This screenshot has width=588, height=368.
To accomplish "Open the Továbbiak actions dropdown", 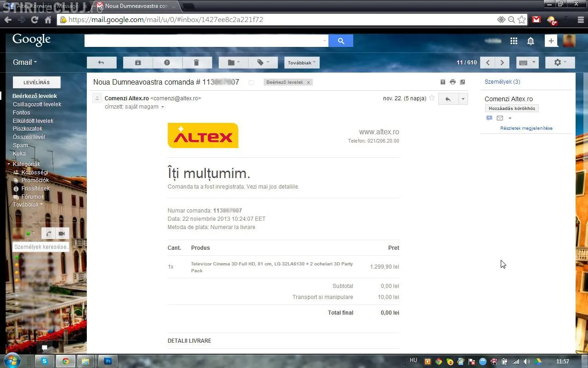I will pyautogui.click(x=301, y=63).
